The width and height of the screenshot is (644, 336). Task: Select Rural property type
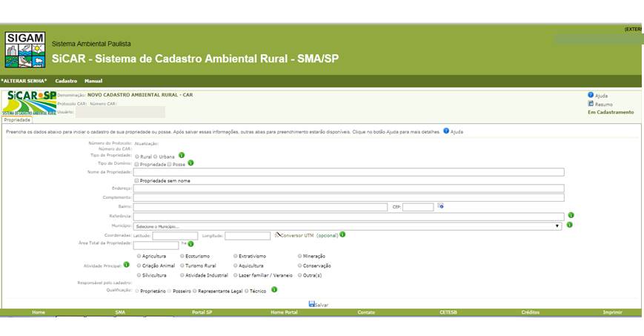pos(137,157)
